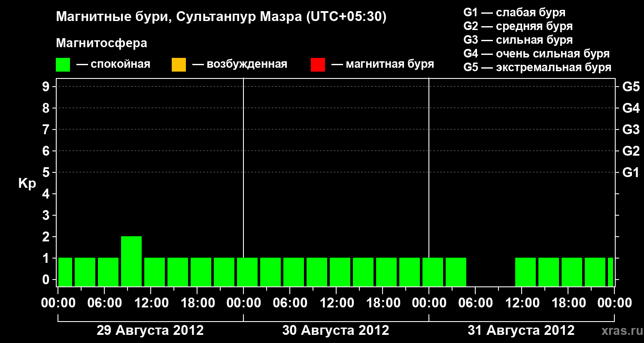Click 'G5 — экстремальная буря' legend line
Image resolution: width=644 pixels, height=343 pixels.
point(538,68)
